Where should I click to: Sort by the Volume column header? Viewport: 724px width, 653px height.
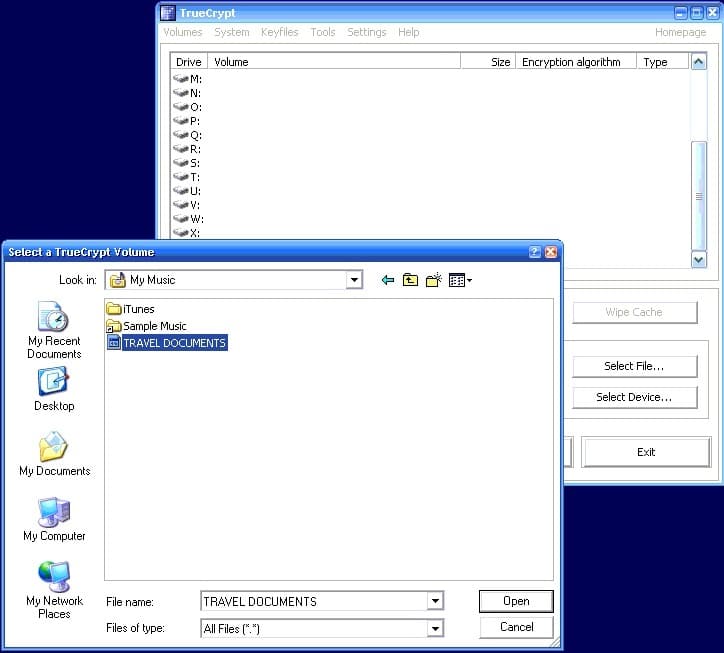pyautogui.click(x=334, y=62)
